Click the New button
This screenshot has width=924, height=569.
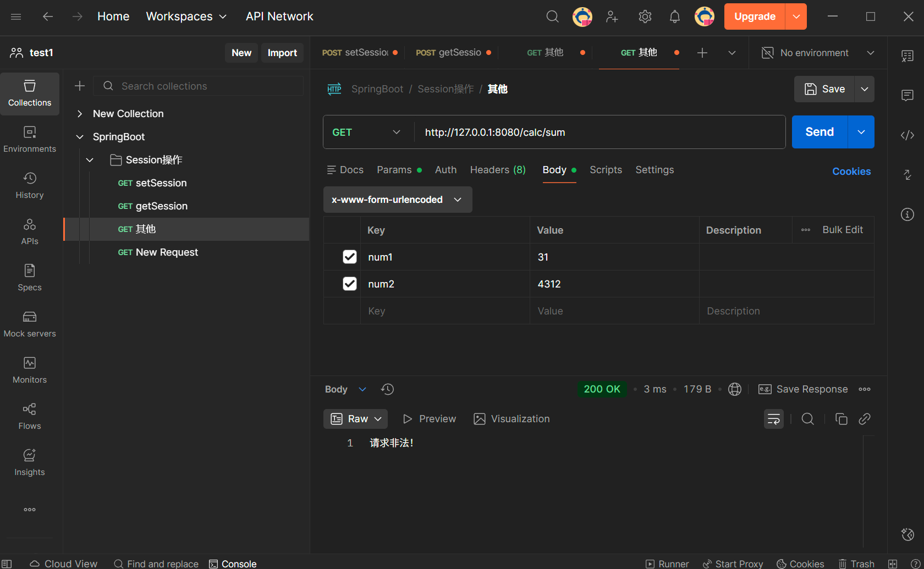tap(241, 53)
